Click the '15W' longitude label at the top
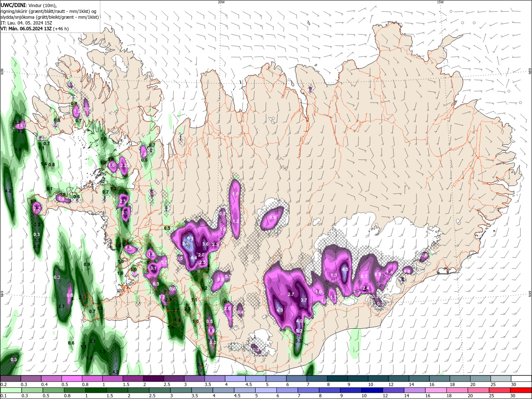532x399 pixels. [x=440, y=2]
